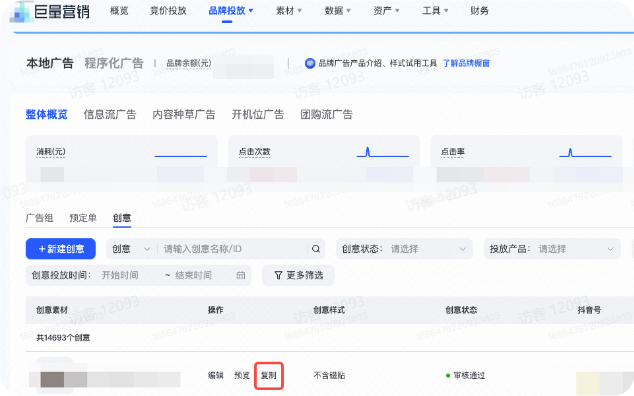Screen dimensions: 634x396
Task: Expand the 资产 menu
Action: tap(386, 11)
